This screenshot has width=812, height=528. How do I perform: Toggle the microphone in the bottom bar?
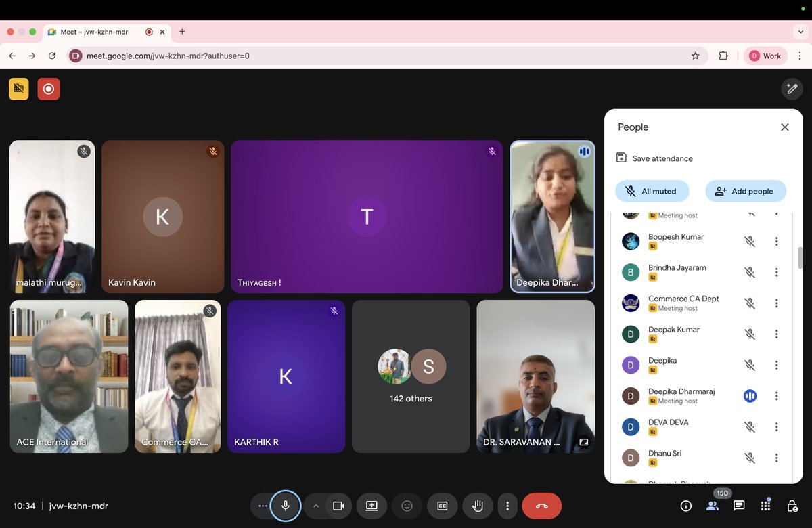click(x=286, y=506)
